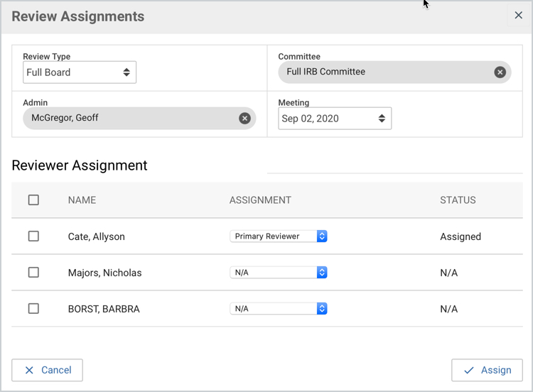
Task: Open the Meeting date dropdown
Action: click(x=335, y=119)
